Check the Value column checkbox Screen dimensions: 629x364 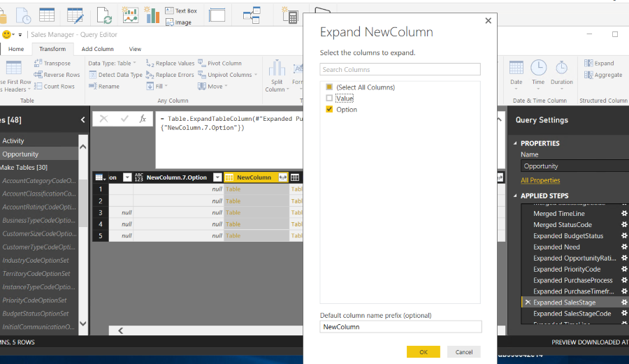click(329, 99)
